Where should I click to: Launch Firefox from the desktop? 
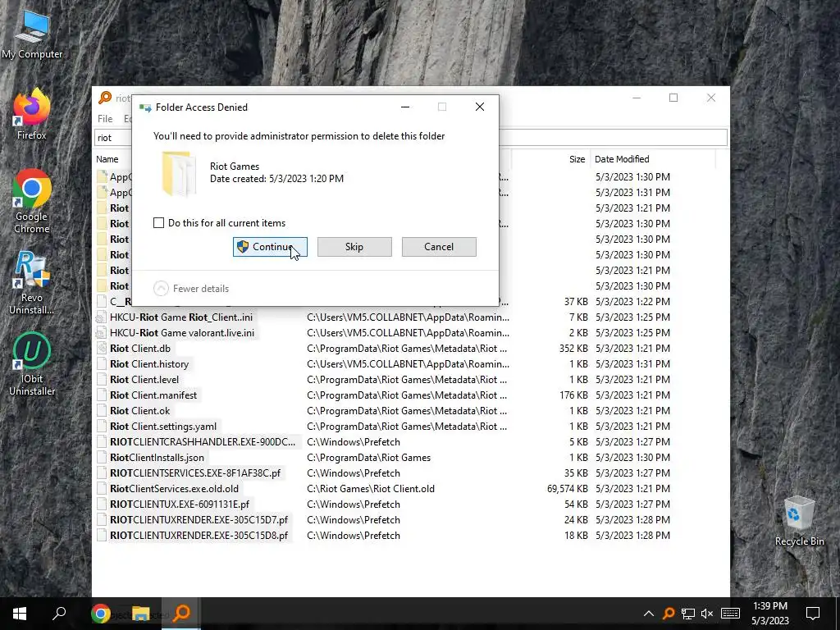[x=32, y=114]
